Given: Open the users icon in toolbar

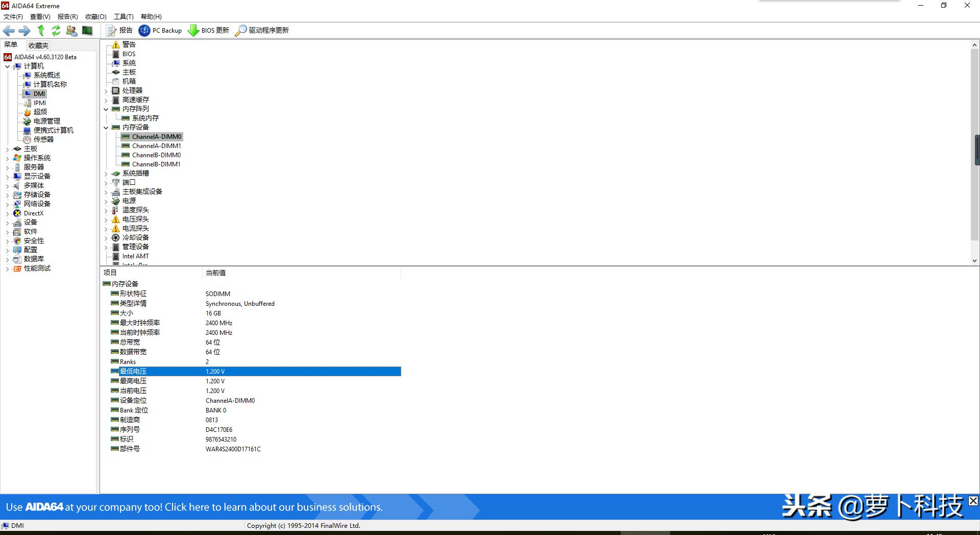Looking at the screenshot, I should point(71,31).
